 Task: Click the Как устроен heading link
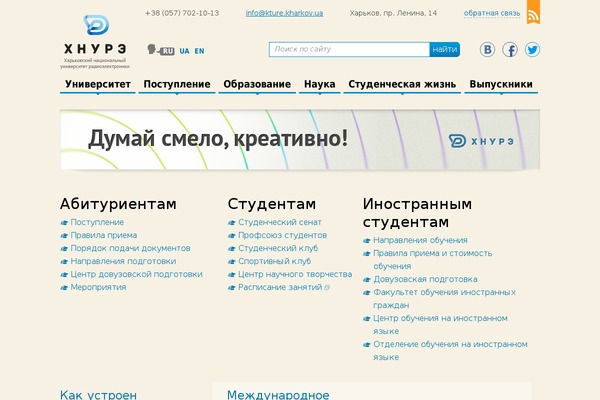tap(98, 395)
